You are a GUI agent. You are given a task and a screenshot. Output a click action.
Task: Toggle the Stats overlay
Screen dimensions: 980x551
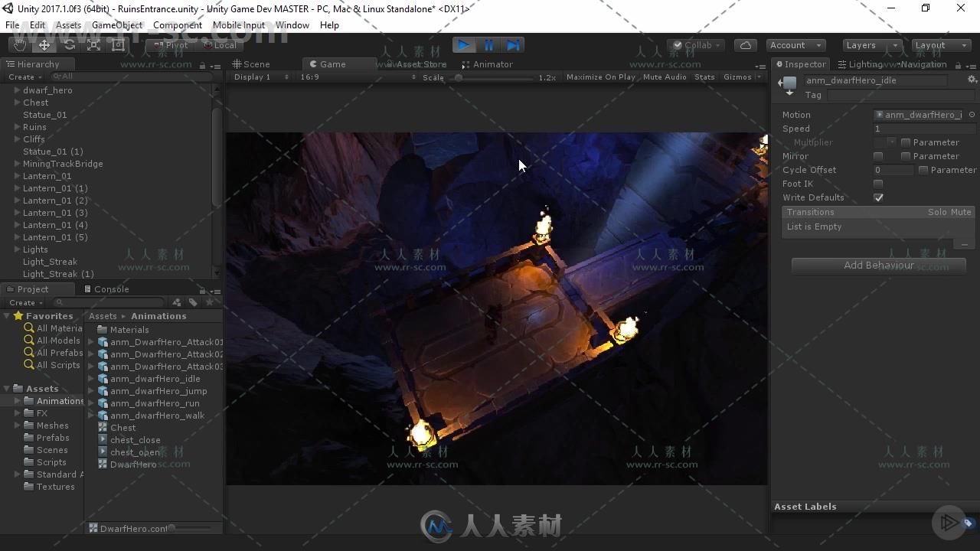(704, 77)
